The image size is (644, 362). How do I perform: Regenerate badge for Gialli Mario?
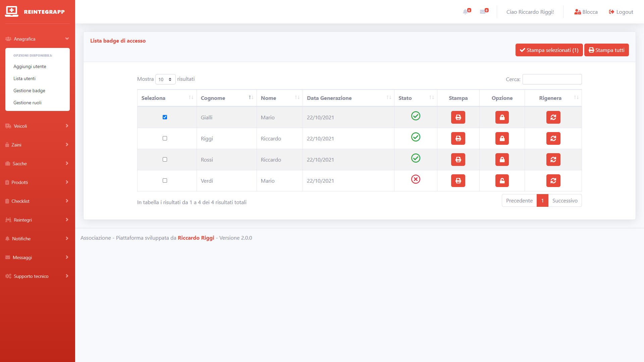click(553, 117)
